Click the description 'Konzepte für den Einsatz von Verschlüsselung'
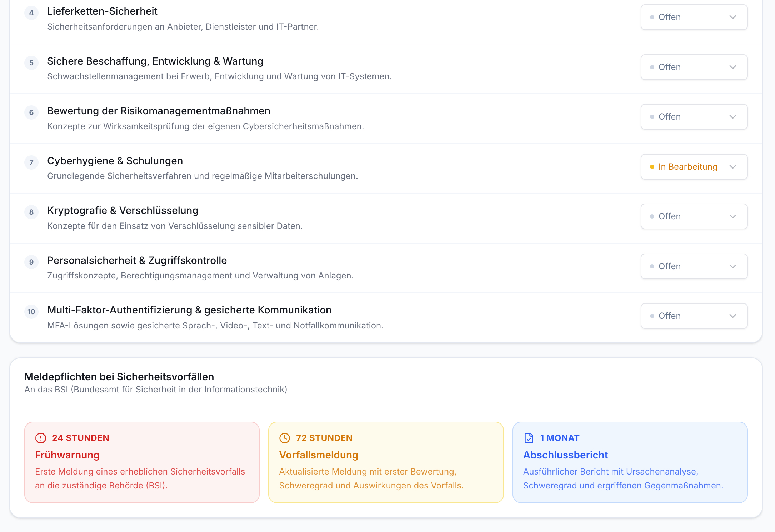The image size is (775, 532). (175, 226)
